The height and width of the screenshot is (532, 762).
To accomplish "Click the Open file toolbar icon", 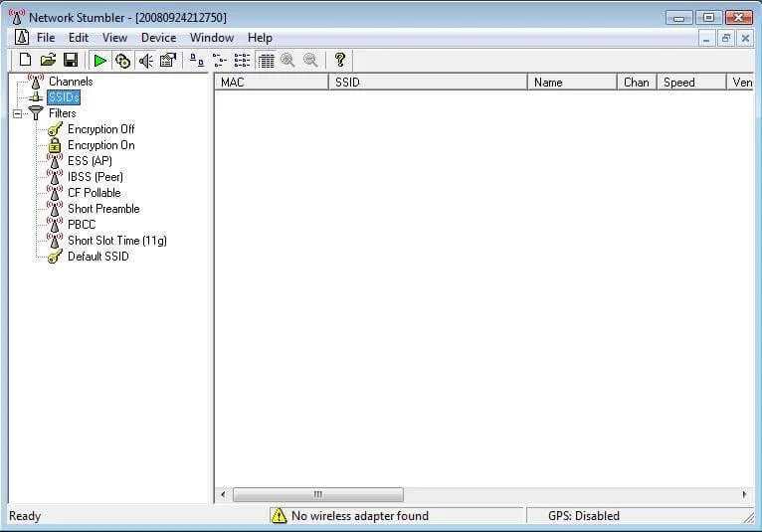I will [x=48, y=61].
